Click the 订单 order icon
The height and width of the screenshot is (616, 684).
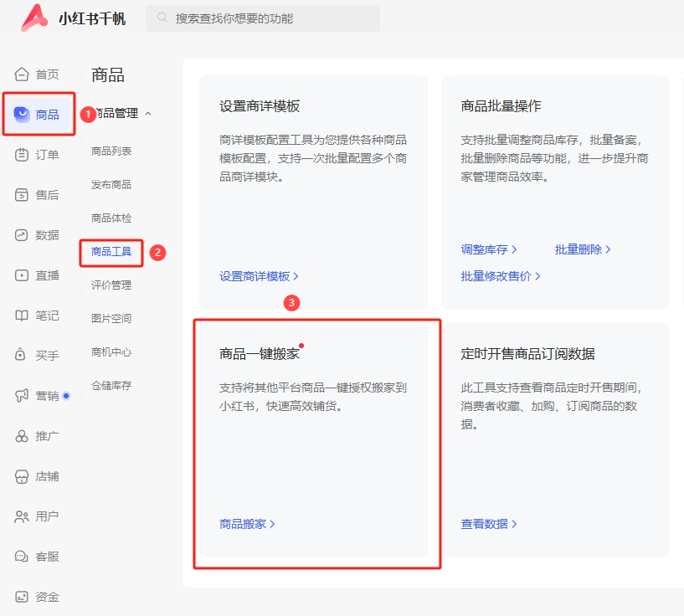point(22,155)
